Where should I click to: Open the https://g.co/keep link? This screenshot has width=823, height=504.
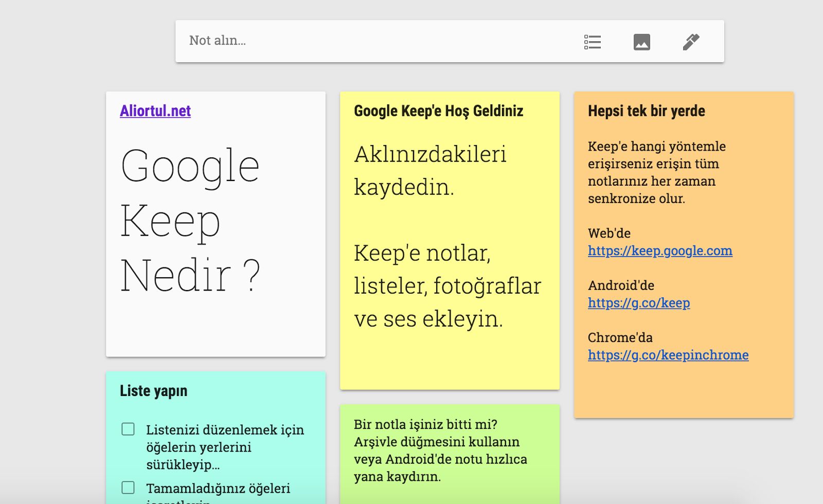tap(639, 303)
